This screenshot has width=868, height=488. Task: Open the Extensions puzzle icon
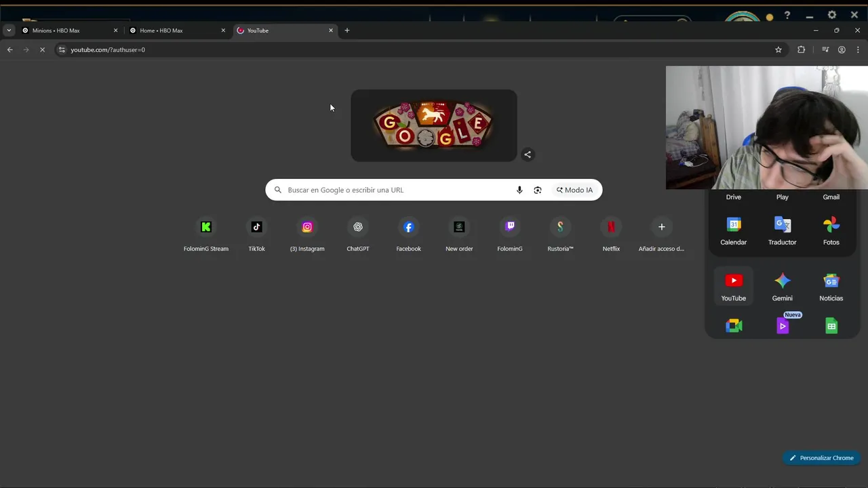tap(802, 49)
